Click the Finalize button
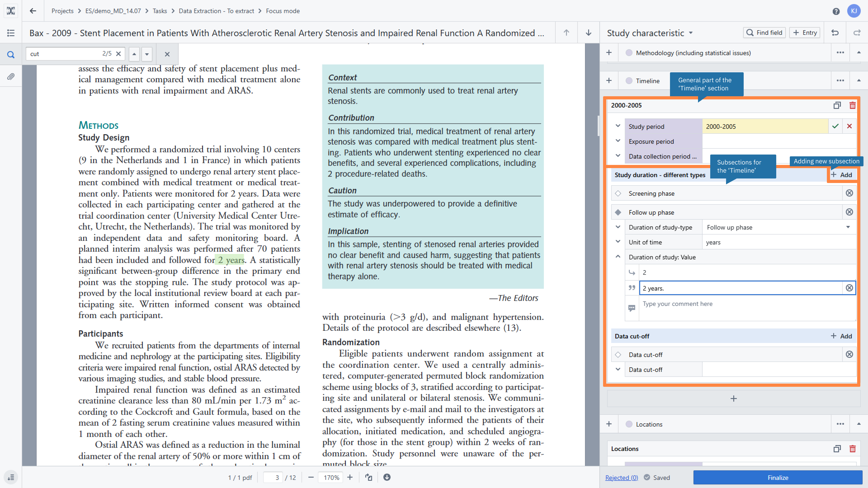Viewport: 868px width, 488px height. (x=778, y=478)
